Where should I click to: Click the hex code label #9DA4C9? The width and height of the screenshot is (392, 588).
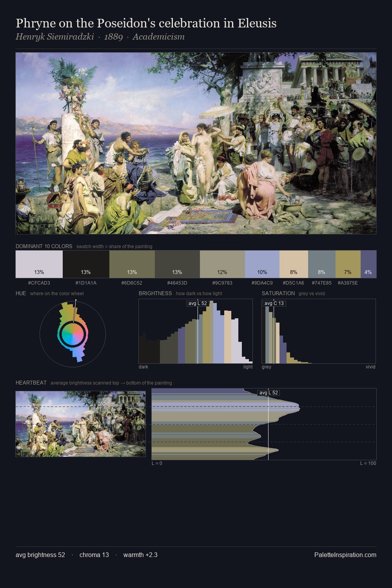pyautogui.click(x=262, y=283)
